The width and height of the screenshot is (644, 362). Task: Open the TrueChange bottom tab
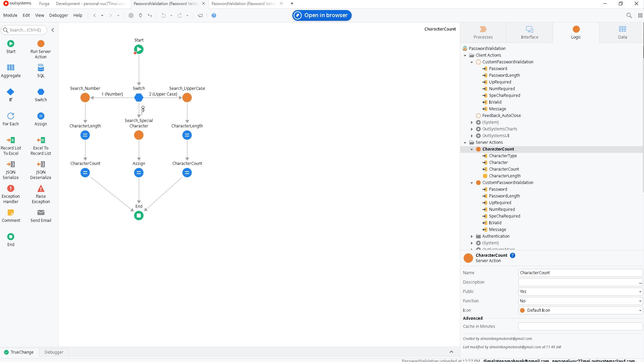coord(19,352)
